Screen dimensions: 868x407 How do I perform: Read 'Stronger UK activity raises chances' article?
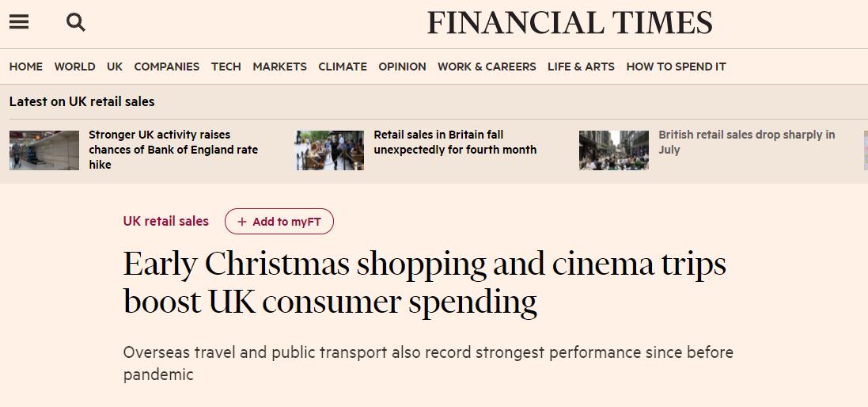(173, 150)
